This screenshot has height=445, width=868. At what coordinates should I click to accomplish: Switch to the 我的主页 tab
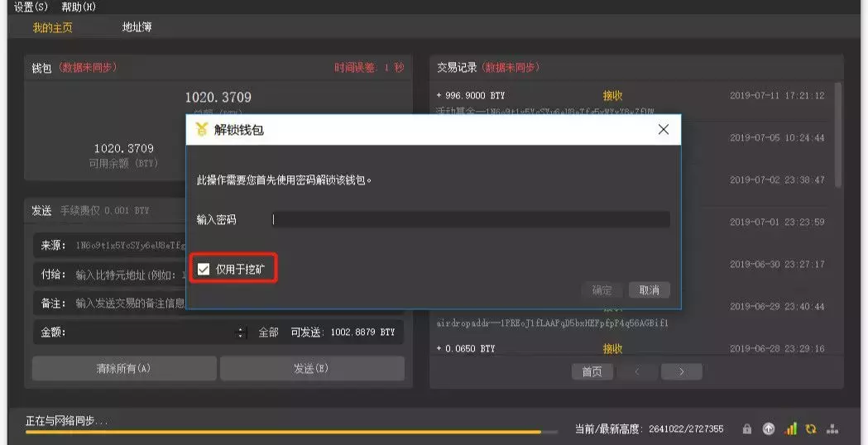(x=52, y=27)
